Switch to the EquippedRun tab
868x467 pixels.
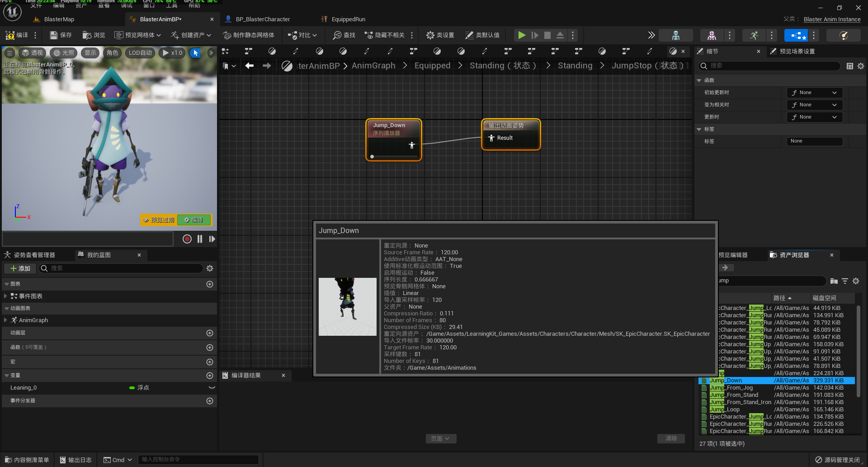348,19
